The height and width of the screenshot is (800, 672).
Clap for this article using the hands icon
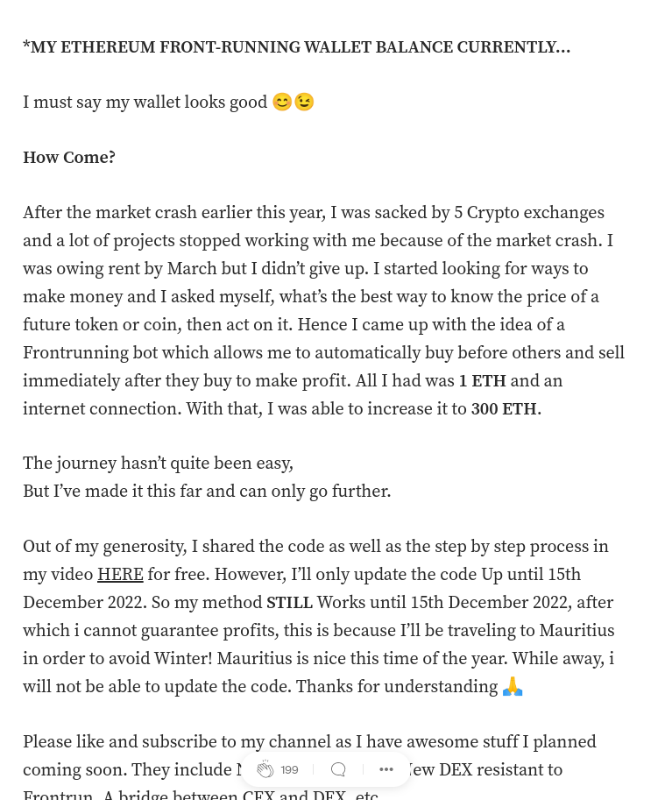tap(265, 769)
